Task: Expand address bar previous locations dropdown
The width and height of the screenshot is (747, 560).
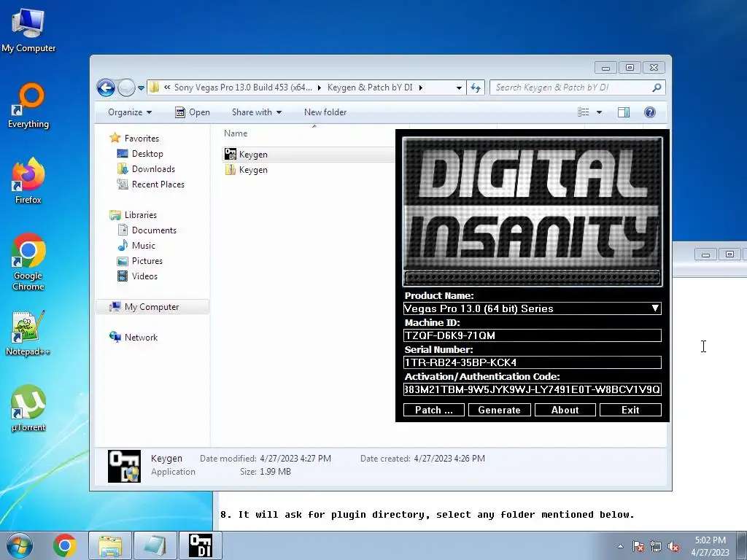Action: 459,87
